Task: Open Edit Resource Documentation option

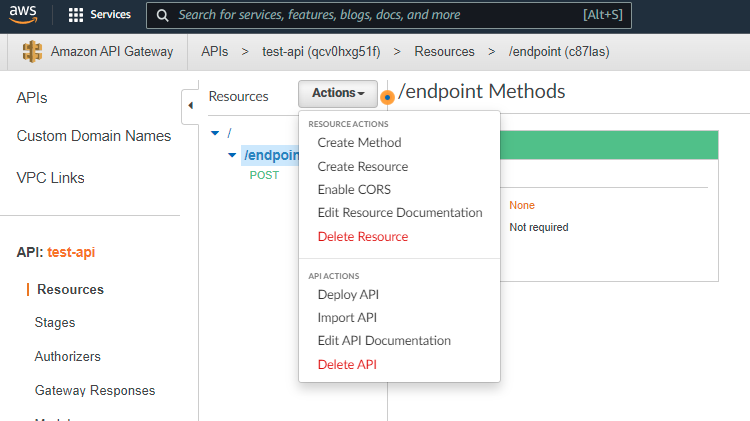Action: pyautogui.click(x=399, y=213)
